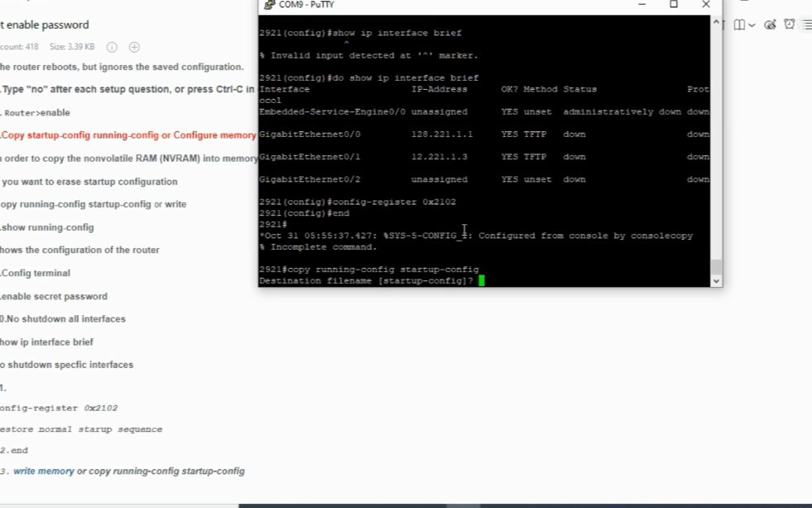The height and width of the screenshot is (508, 812).
Task: Click '%SYS-5-CONFIG_I' log line in terminal
Action: pos(476,236)
